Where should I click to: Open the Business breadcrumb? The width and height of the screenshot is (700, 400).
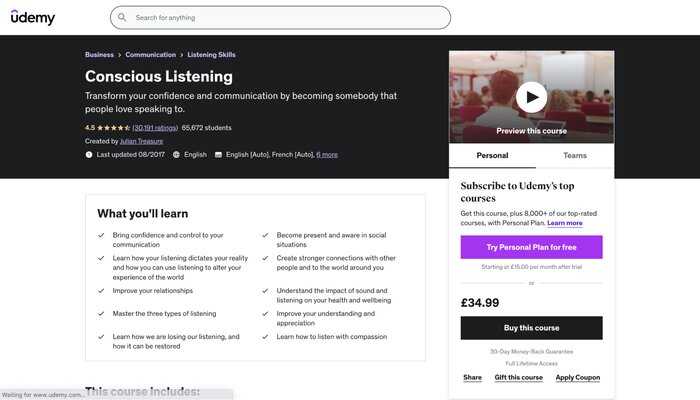click(x=99, y=54)
